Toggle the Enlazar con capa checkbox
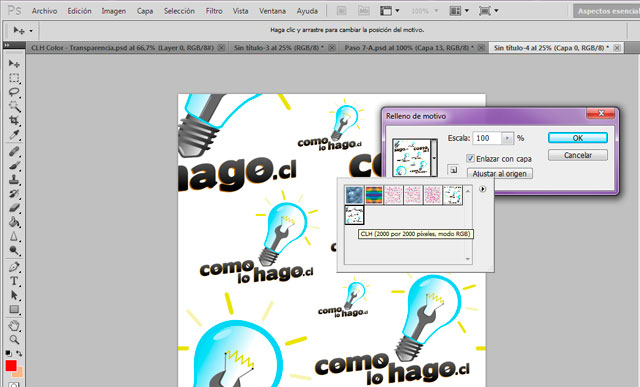 [x=471, y=158]
